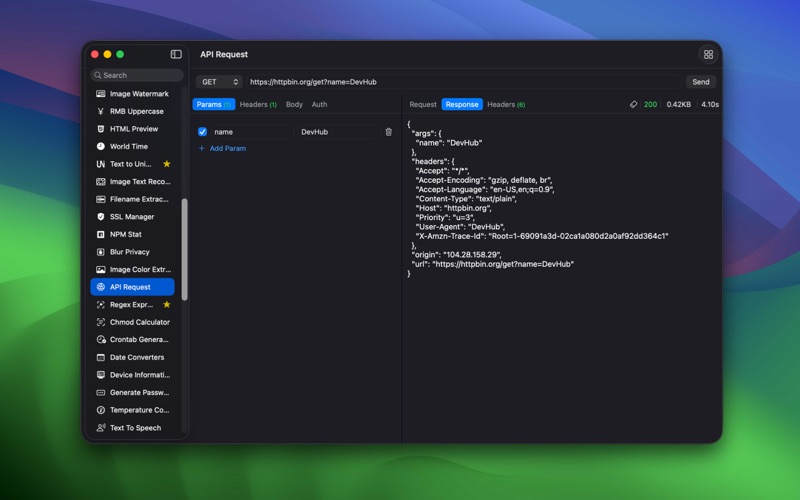Image resolution: width=800 pixels, height=500 pixels.
Task: Toggle star on Text to Unicode item
Action: (167, 164)
